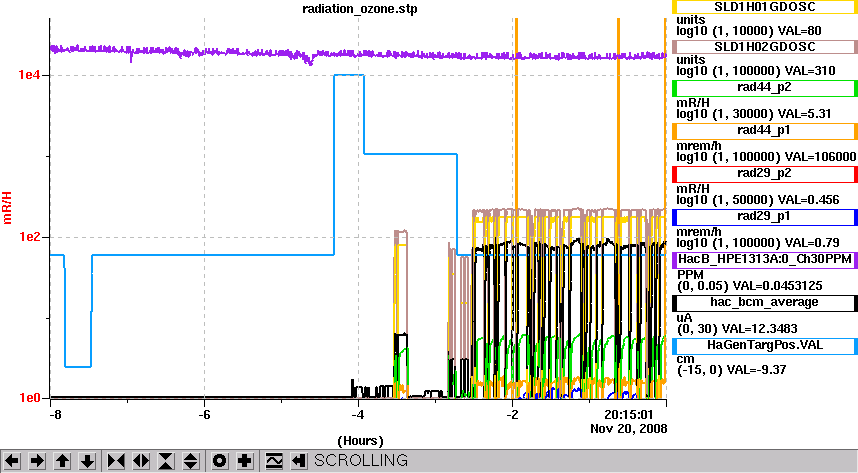The width and height of the screenshot is (858, 473).
Task: Click the circle auto-scale button
Action: [x=219, y=461]
